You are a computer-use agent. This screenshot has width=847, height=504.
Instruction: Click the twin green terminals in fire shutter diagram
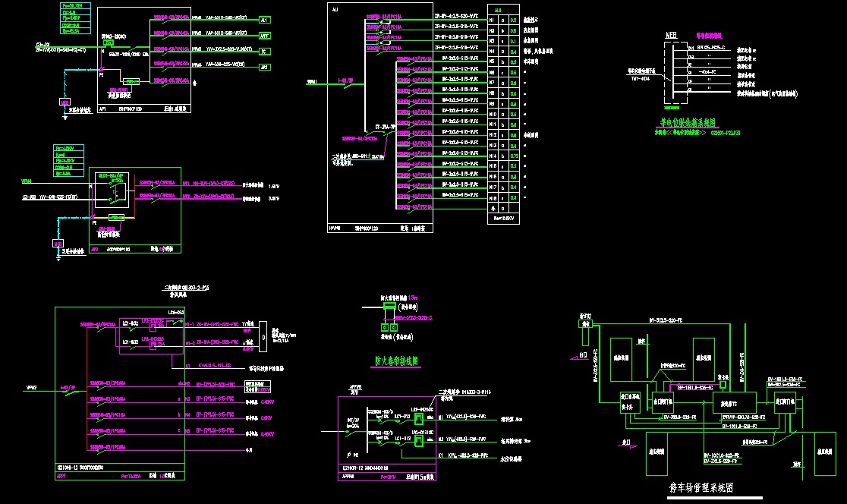tap(389, 328)
